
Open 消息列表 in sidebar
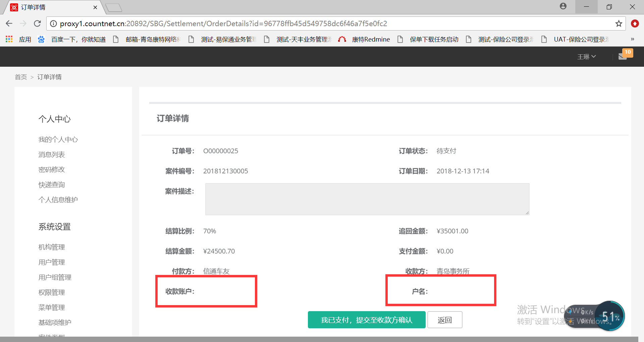pyautogui.click(x=52, y=155)
